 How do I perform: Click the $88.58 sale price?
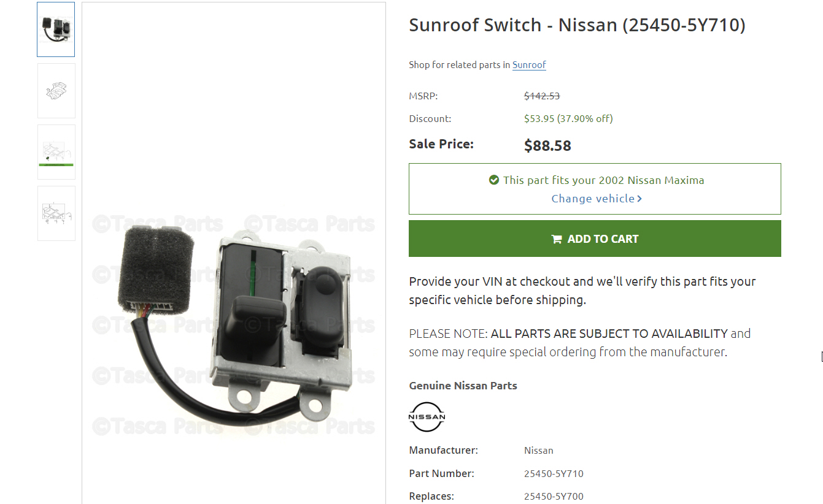coord(547,146)
